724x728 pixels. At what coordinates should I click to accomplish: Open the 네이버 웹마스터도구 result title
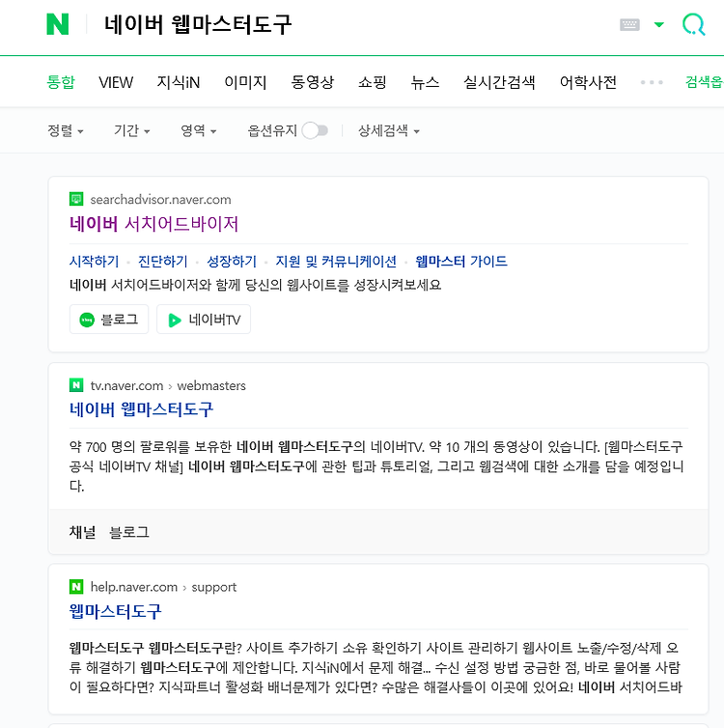point(141,409)
